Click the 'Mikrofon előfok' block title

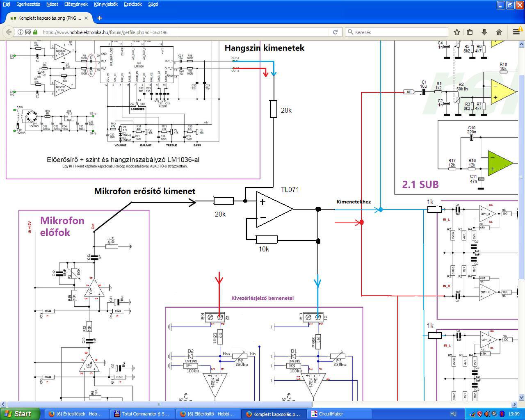point(62,226)
